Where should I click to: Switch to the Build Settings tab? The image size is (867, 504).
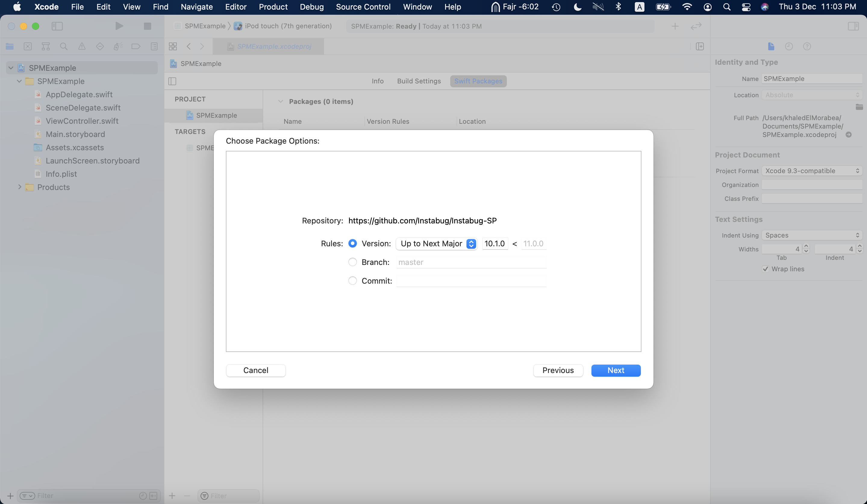[x=419, y=81]
